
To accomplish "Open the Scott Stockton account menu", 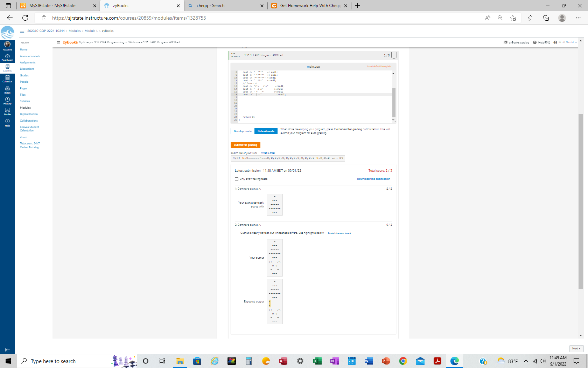I will (x=565, y=42).
